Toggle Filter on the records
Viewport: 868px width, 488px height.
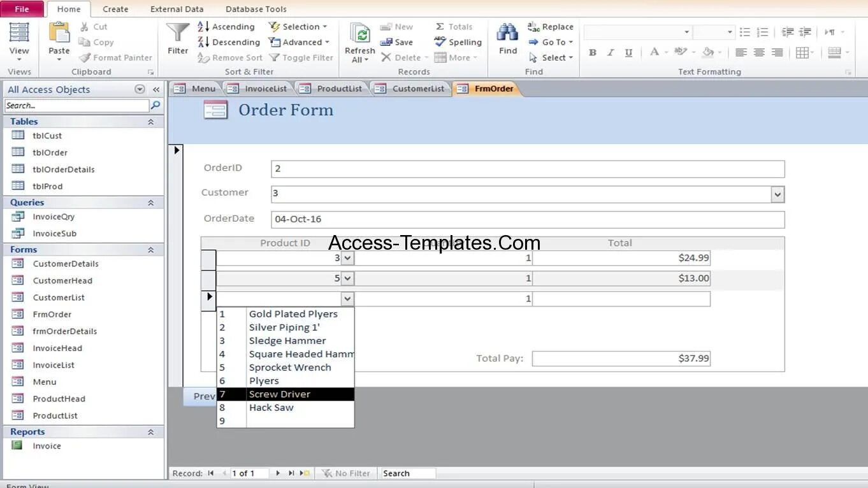(x=301, y=57)
